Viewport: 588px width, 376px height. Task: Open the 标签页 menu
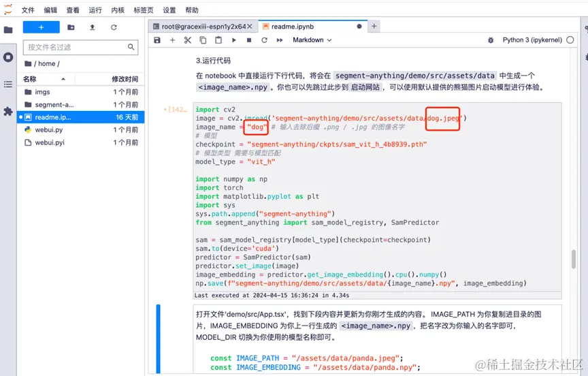(144, 10)
